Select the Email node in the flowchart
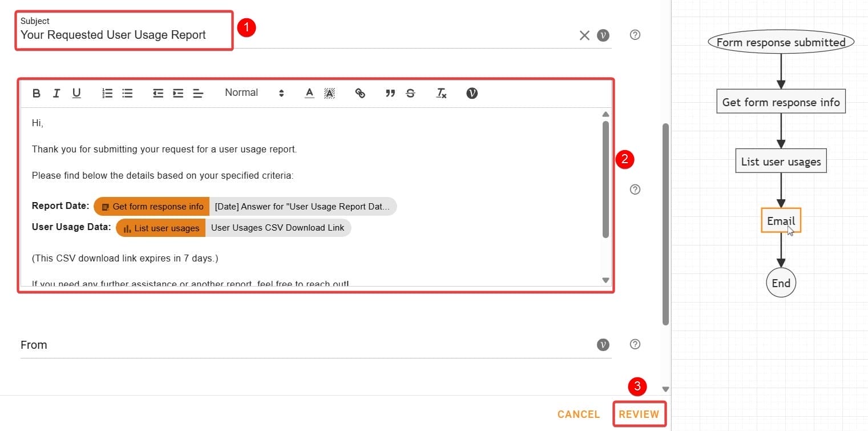Image resolution: width=868 pixels, height=431 pixels. tap(781, 220)
